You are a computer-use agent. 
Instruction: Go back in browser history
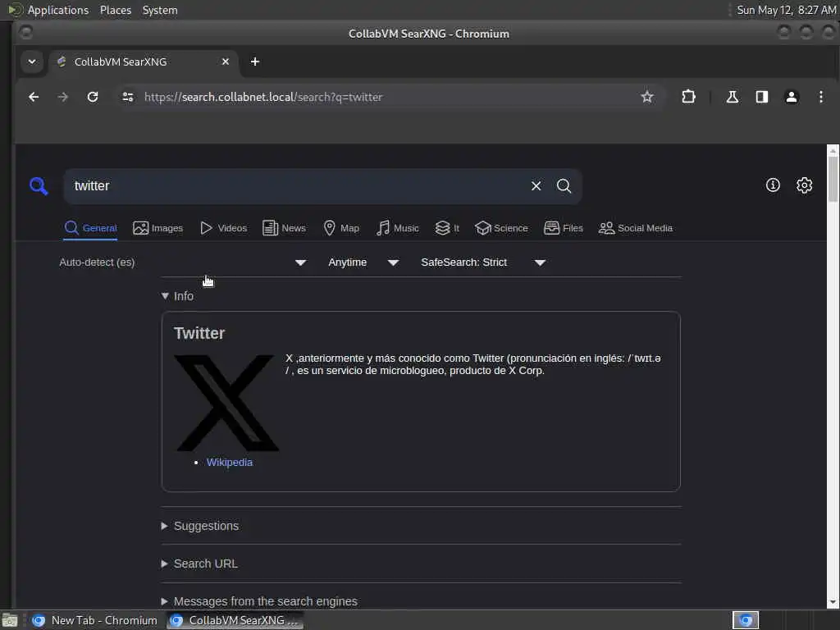point(34,97)
